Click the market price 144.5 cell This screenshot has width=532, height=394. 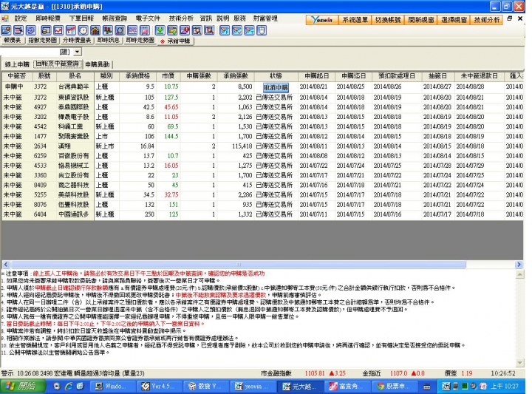point(168,137)
